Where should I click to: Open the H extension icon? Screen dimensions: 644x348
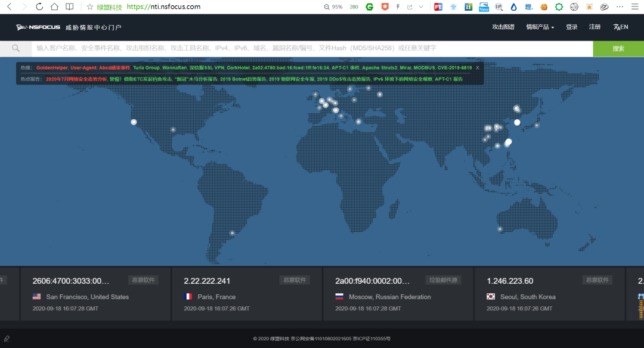pyautogui.click(x=468, y=7)
